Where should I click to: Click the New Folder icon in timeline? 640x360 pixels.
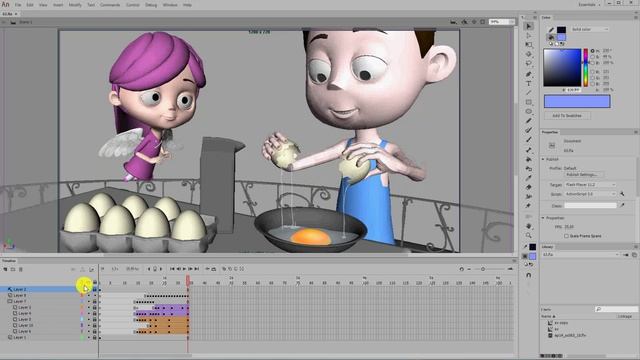click(13, 269)
